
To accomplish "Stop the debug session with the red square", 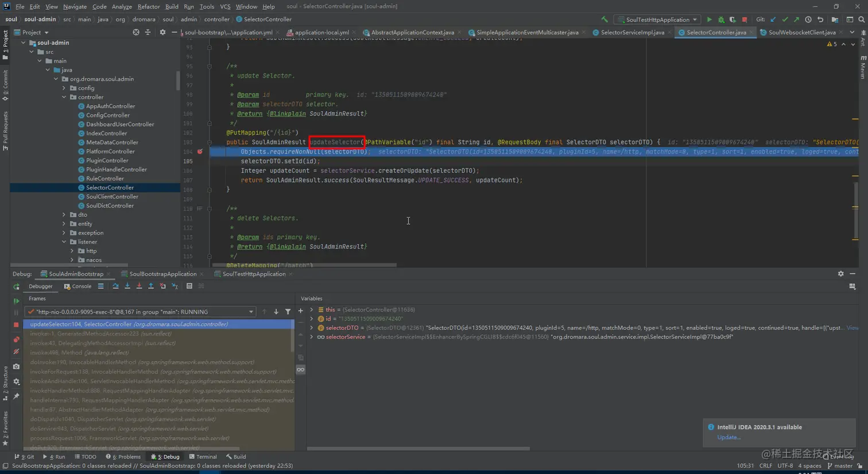I will [x=16, y=325].
